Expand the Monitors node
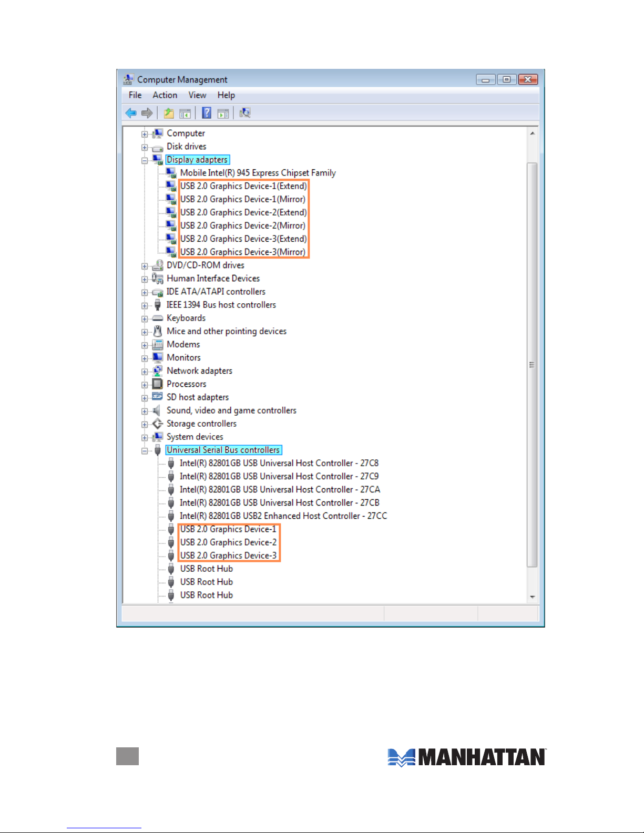Viewport: 644px width, 833px height. coord(145,358)
